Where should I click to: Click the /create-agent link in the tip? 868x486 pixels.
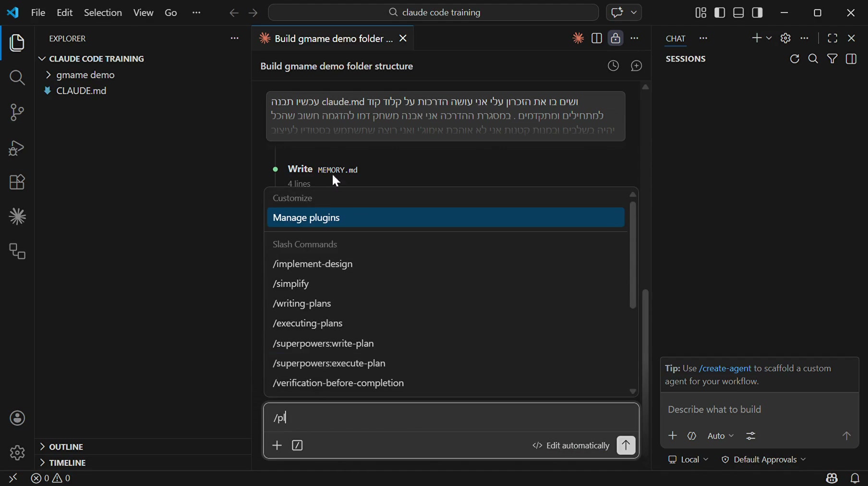coord(725,368)
